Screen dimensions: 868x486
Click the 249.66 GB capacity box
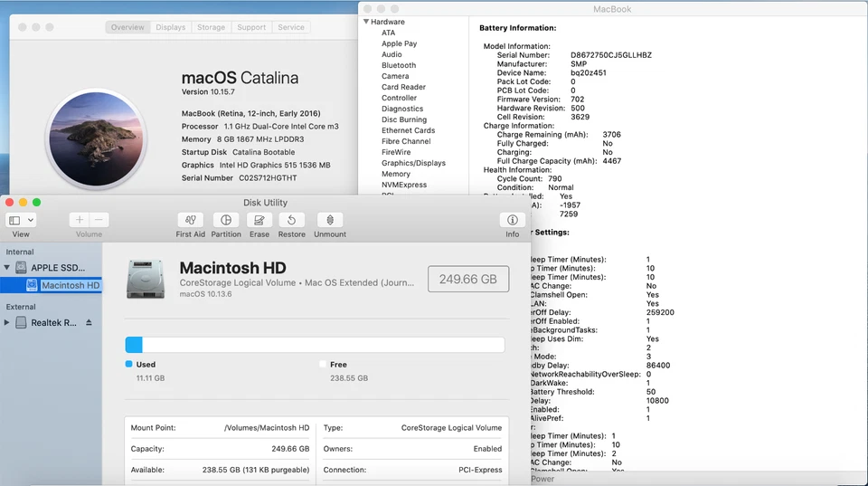[468, 279]
